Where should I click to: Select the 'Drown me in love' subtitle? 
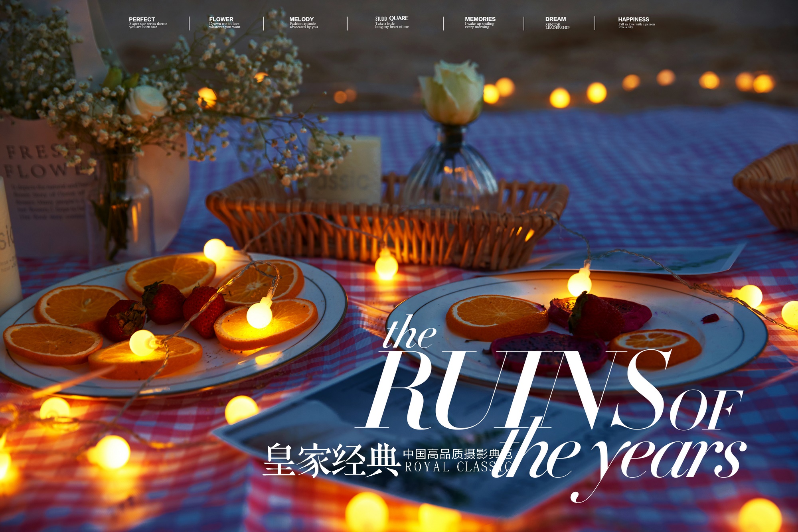[224, 24]
